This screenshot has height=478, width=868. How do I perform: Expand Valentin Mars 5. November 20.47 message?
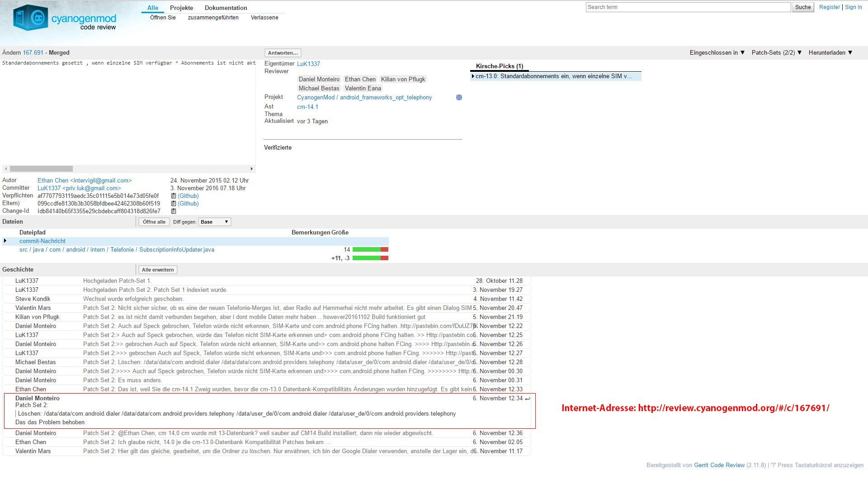[x=267, y=308]
